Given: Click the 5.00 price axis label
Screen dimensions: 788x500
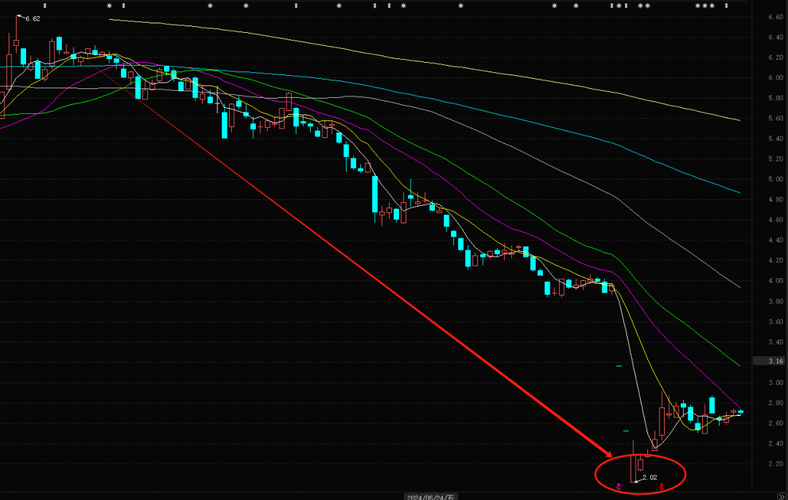Looking at the screenshot, I should (776, 179).
